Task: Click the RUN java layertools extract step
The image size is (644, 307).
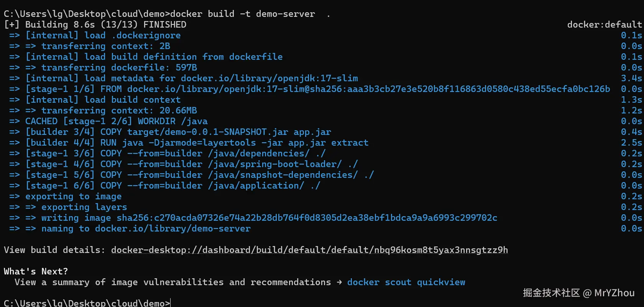Action: (197, 143)
